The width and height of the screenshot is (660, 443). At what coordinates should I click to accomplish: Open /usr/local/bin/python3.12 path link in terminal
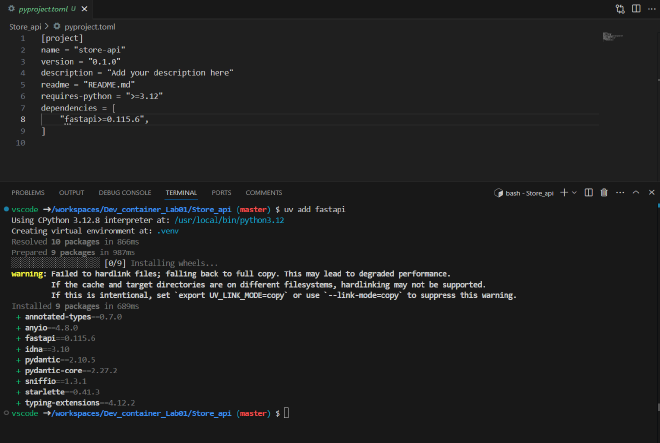click(229, 220)
